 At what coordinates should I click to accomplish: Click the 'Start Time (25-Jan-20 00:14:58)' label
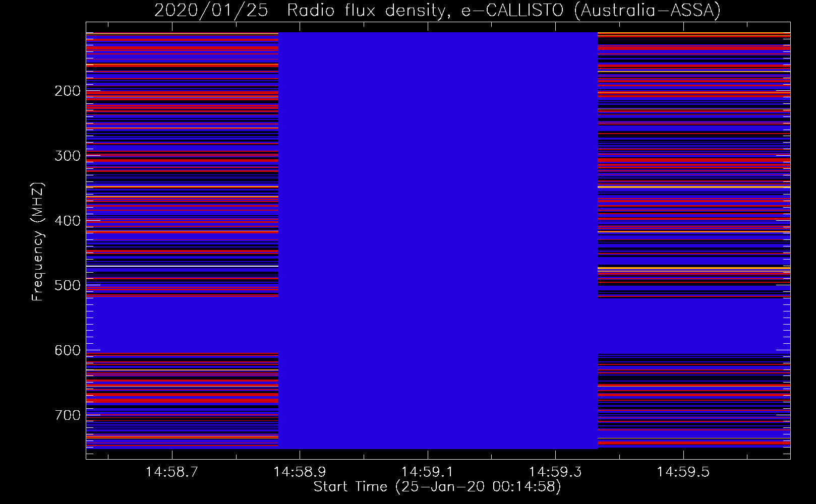(x=437, y=487)
